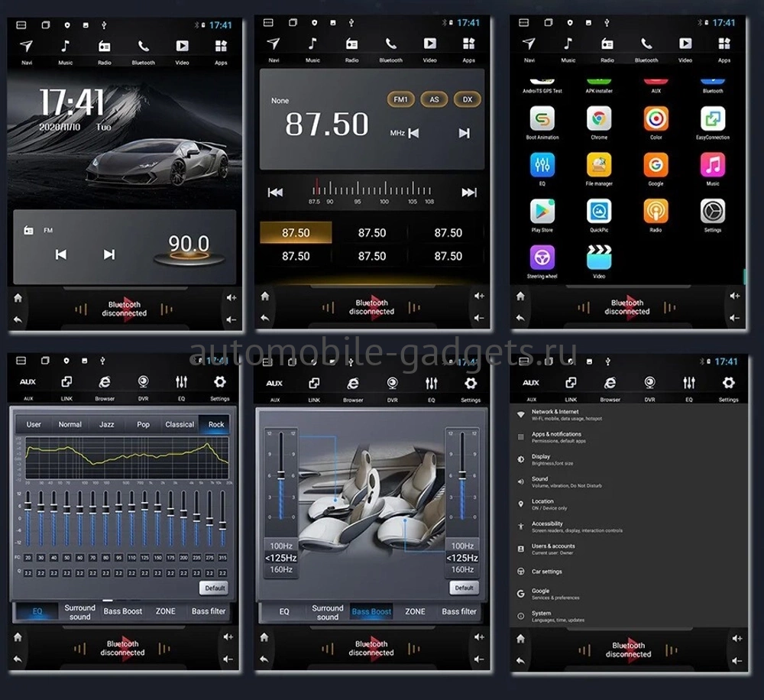Image resolution: width=764 pixels, height=700 pixels.
Task: Open the Car settings entry
Action: [546, 572]
